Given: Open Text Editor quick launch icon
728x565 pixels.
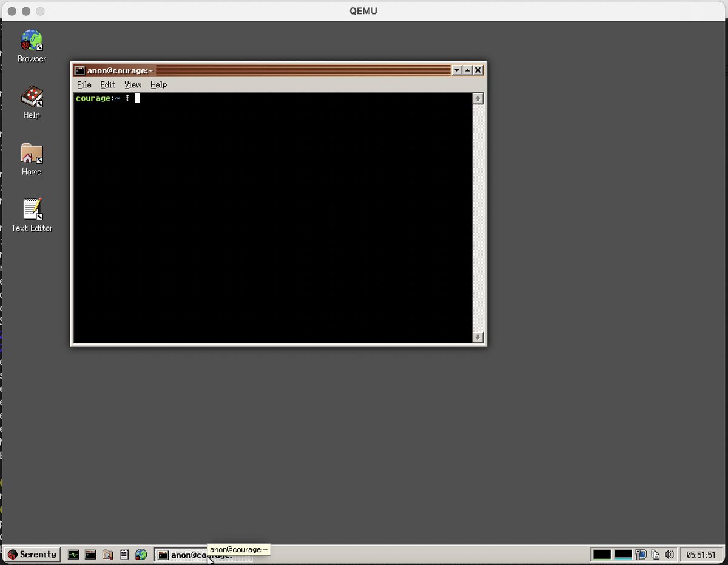Looking at the screenshot, I should tap(124, 554).
